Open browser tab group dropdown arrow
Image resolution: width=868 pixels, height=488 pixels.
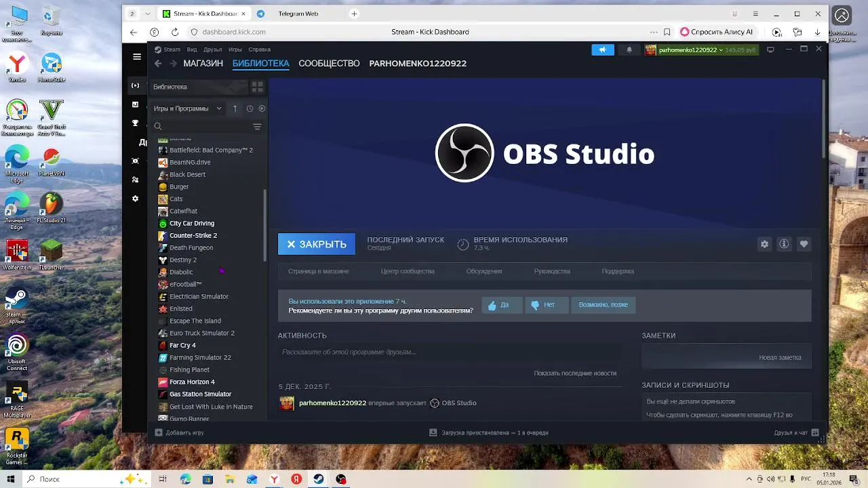point(148,14)
